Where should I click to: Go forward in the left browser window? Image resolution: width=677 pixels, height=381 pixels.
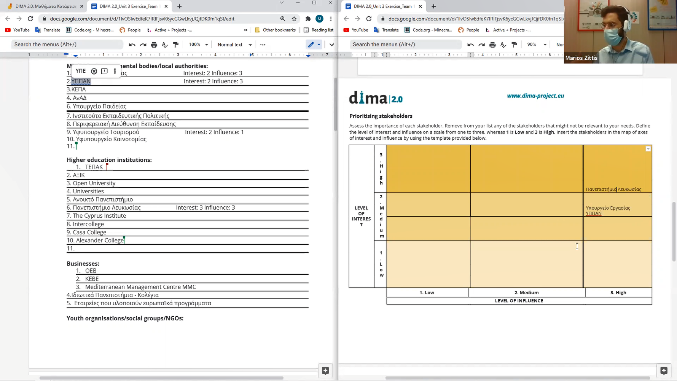(x=19, y=19)
